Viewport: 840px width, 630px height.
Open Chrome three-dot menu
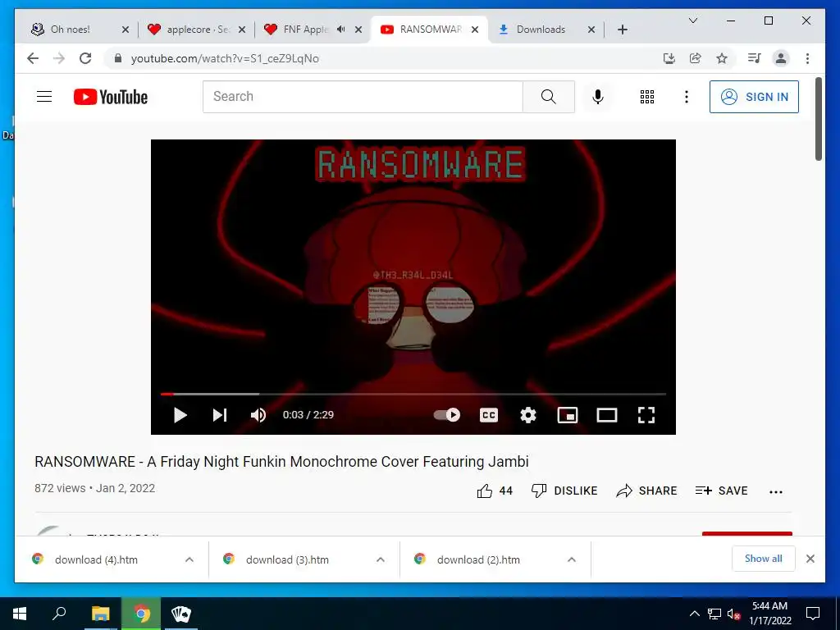pyautogui.click(x=807, y=58)
